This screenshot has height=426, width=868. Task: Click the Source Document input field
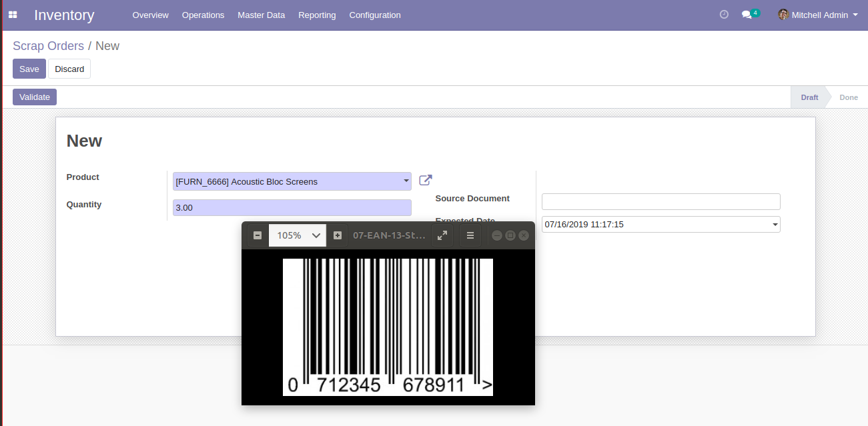pyautogui.click(x=661, y=201)
